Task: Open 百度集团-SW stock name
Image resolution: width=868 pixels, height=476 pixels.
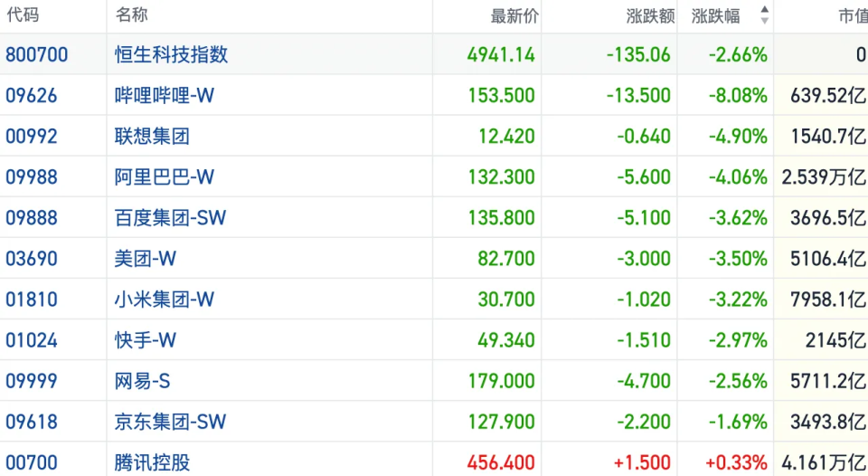Action: click(171, 218)
